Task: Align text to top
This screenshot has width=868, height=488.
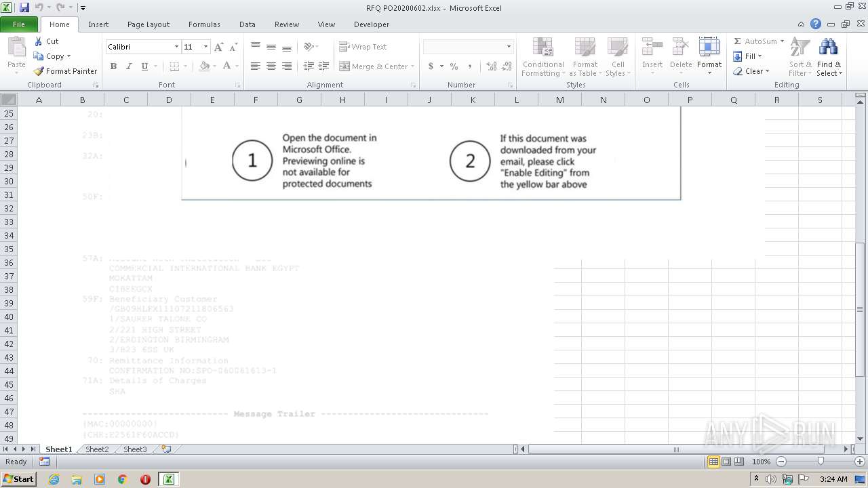Action: pos(256,46)
